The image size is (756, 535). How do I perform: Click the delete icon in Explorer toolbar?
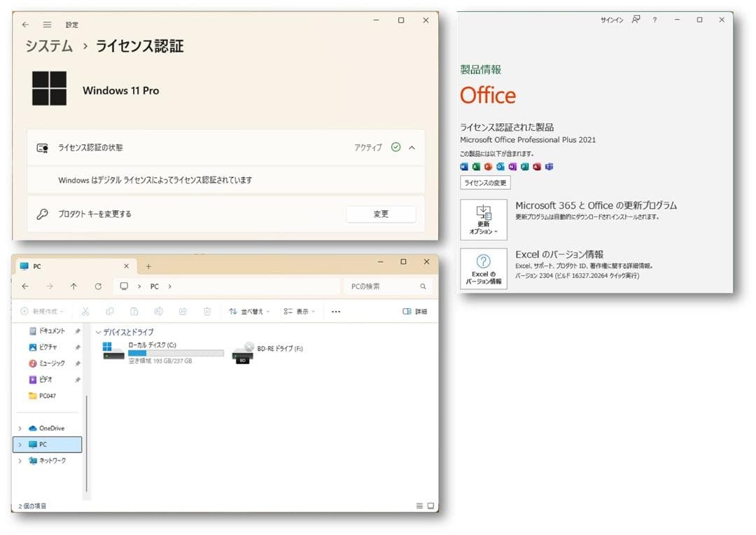coord(206,311)
